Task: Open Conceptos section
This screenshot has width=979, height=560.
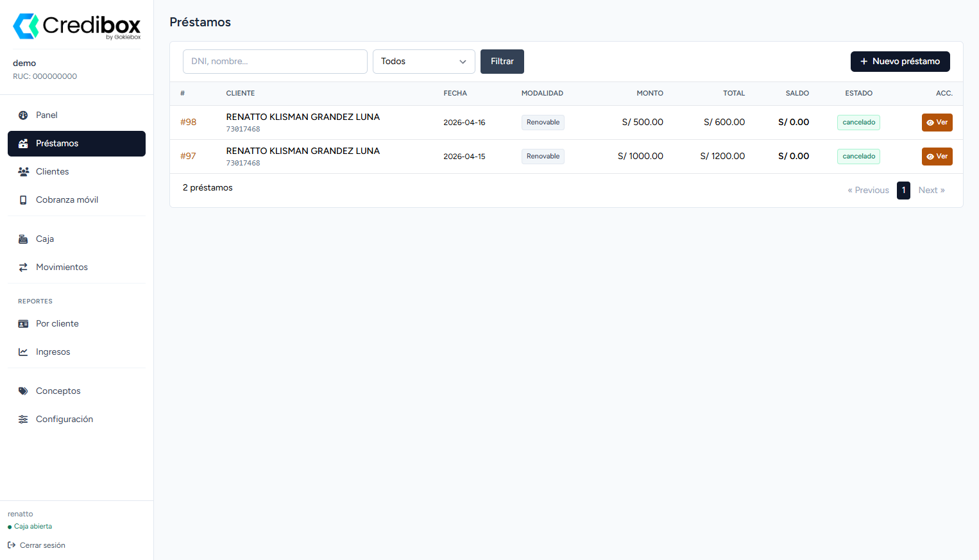Action: tap(76, 391)
